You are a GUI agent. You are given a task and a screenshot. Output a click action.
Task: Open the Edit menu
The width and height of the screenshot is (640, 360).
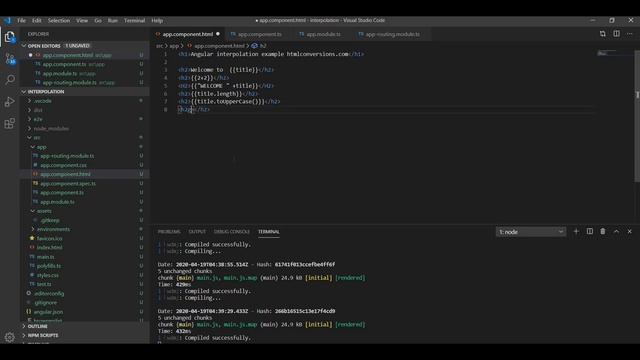(x=37, y=20)
